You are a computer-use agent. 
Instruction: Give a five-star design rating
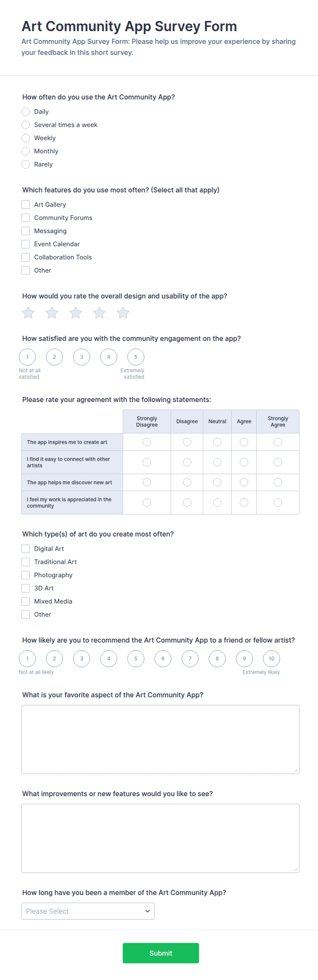pyautogui.click(x=123, y=313)
